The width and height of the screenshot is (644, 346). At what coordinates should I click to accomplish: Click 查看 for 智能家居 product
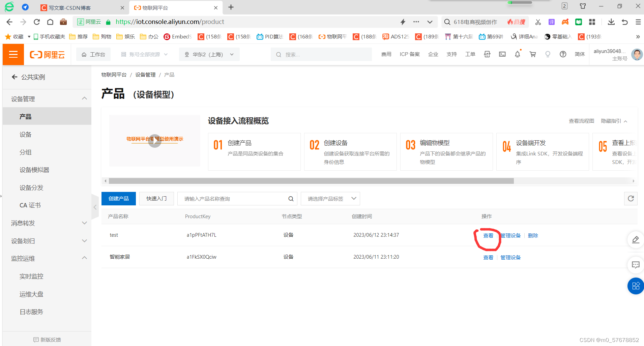tap(488, 257)
